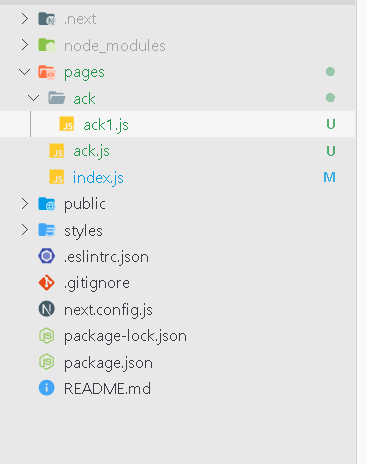Open the next.config.js file

pos(108,310)
